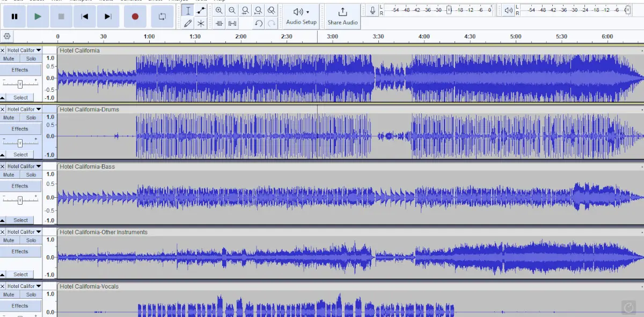Open Effects for the Bass track
This screenshot has width=644, height=317.
[x=20, y=186]
